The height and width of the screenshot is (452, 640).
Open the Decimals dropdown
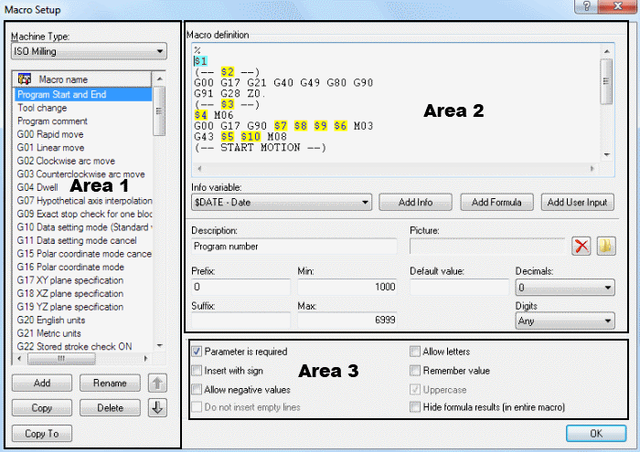pyautogui.click(x=565, y=287)
